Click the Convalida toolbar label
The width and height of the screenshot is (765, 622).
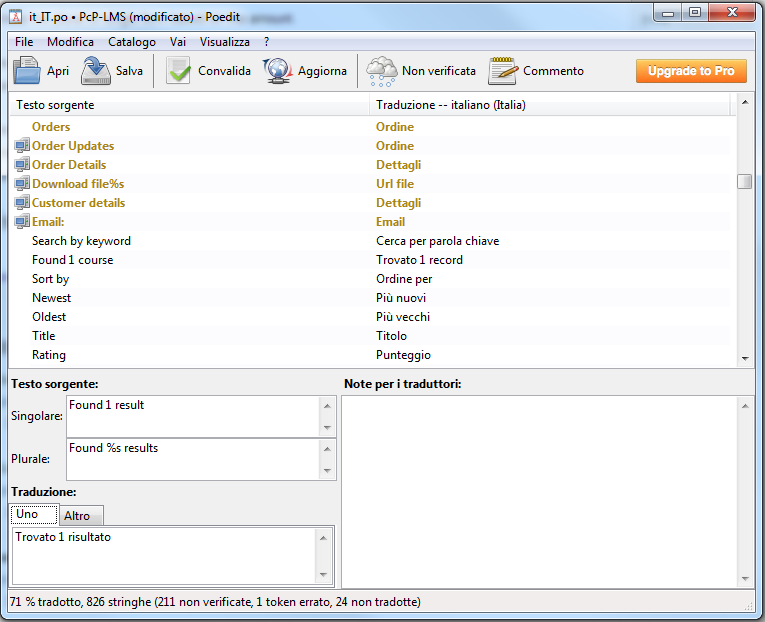click(224, 71)
